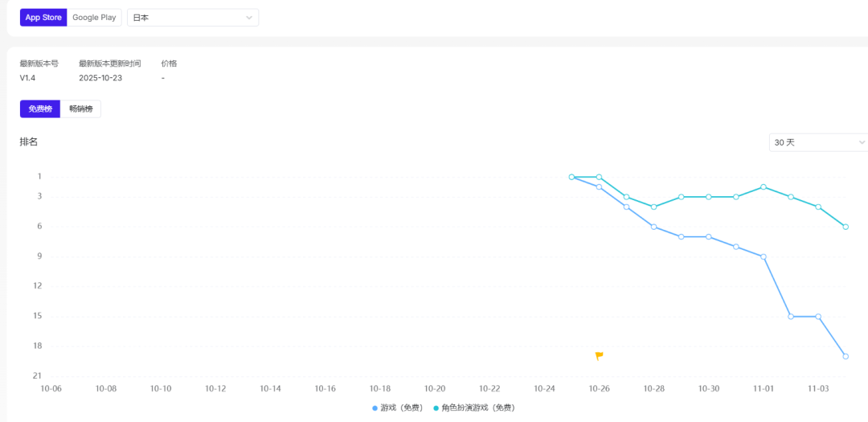Click the yellow flag marker on the chart
The image size is (868, 422).
(599, 355)
